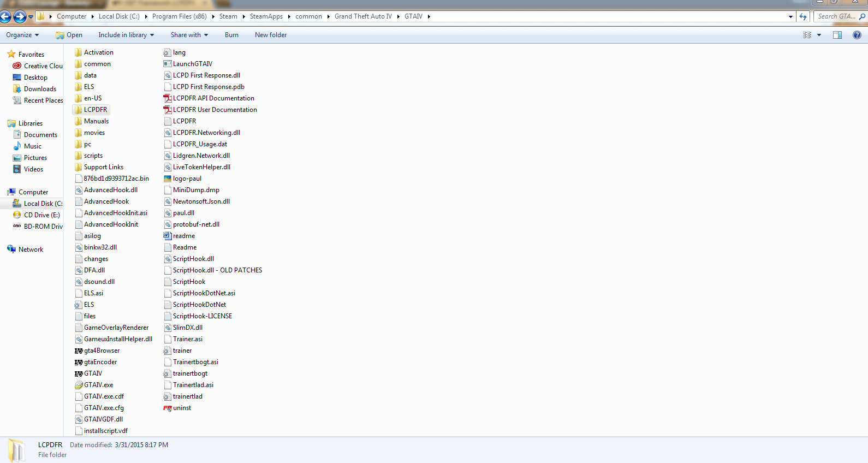Select the Activation folder icon

(x=79, y=52)
